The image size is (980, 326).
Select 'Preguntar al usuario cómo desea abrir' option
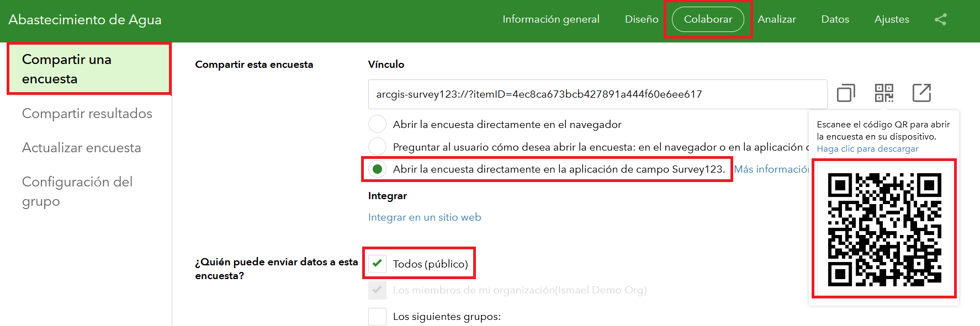377,147
